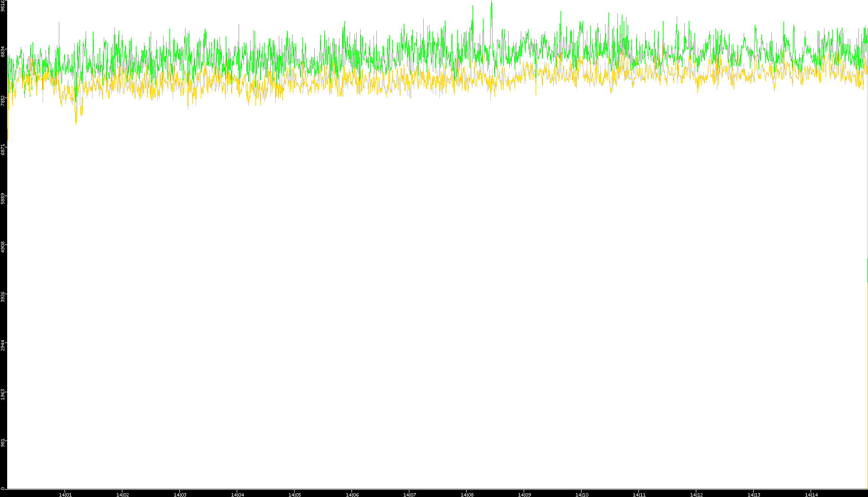Click the 981 y-axis label
Viewport: 868px width, 497px height.
(3, 443)
